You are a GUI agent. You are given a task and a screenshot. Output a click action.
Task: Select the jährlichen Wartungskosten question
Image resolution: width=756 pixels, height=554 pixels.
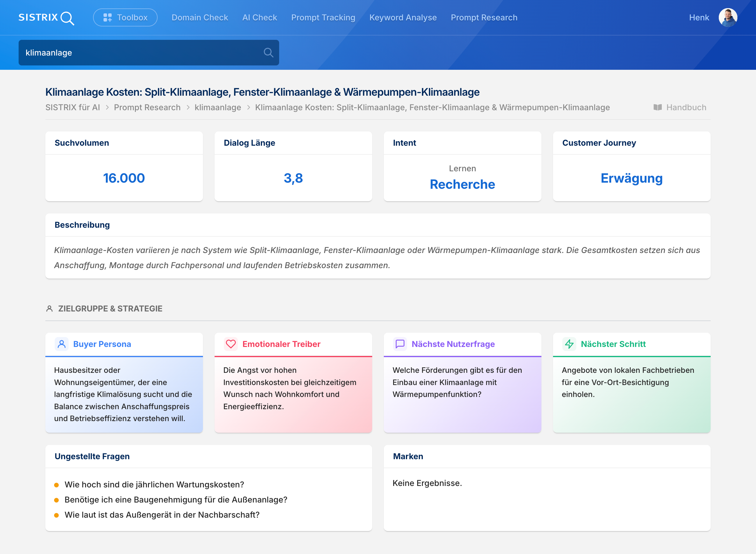(154, 484)
